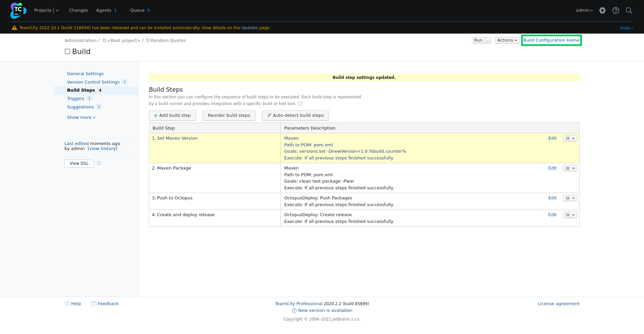This screenshot has height=334, width=644.
Task: Open step menu for Maven Package
Action: pos(570,168)
